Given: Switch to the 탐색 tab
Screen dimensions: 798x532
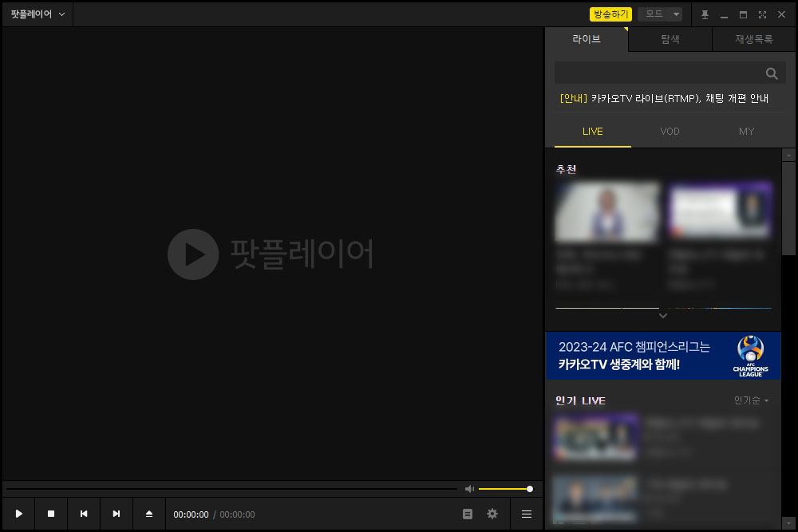Looking at the screenshot, I should pos(670,39).
